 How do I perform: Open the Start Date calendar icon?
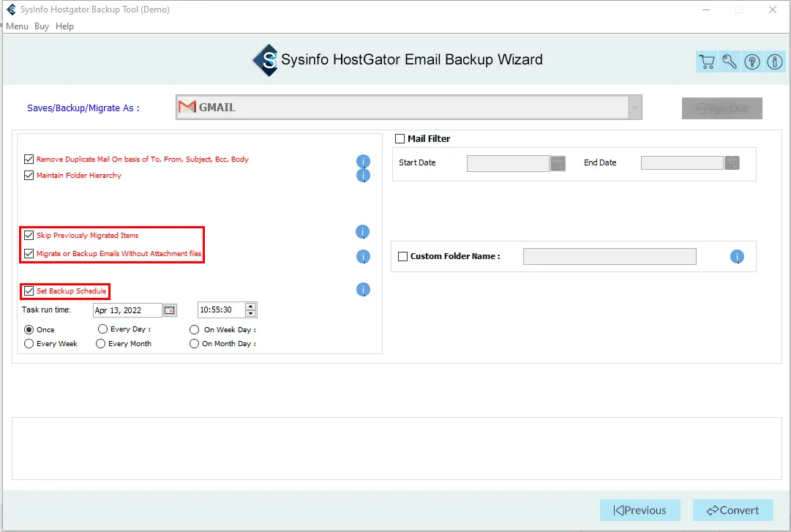[558, 163]
